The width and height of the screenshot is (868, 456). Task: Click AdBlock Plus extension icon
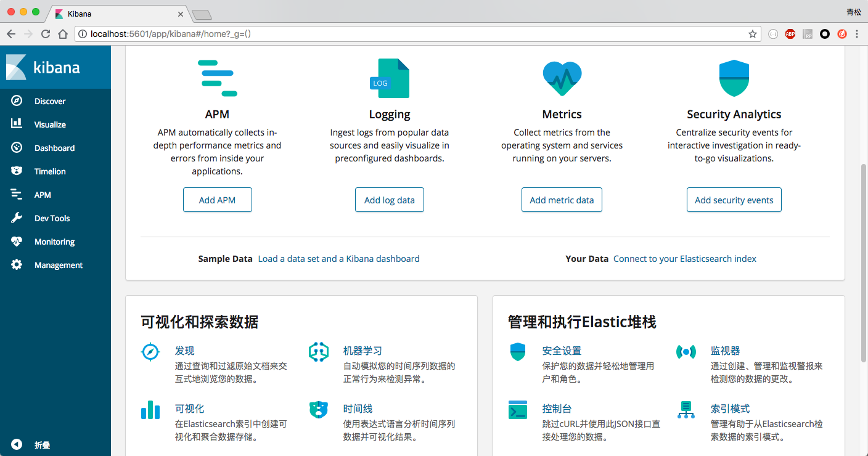pos(790,34)
